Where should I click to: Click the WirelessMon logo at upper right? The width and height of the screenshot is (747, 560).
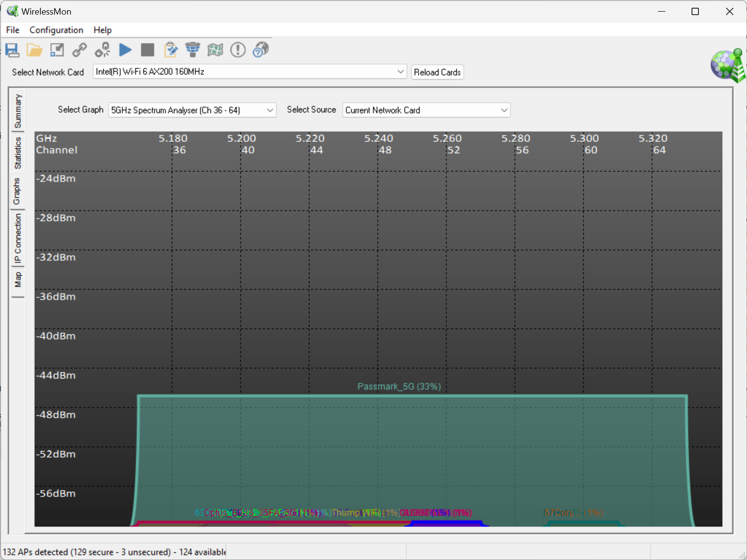pos(728,65)
